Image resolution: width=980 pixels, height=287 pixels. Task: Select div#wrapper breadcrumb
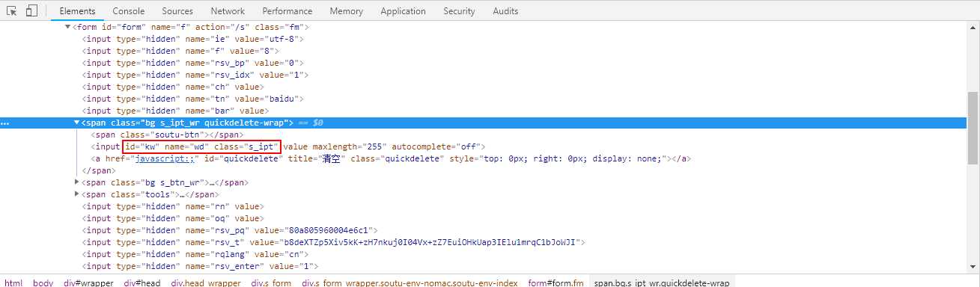tap(88, 283)
